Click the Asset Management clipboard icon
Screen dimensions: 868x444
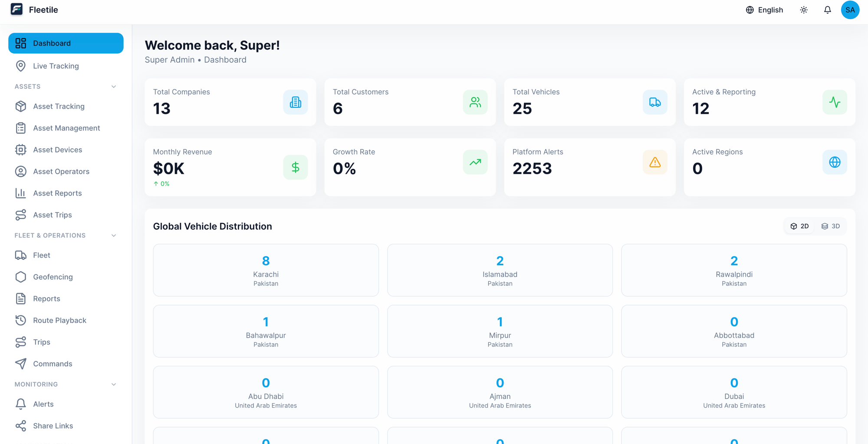pyautogui.click(x=21, y=128)
